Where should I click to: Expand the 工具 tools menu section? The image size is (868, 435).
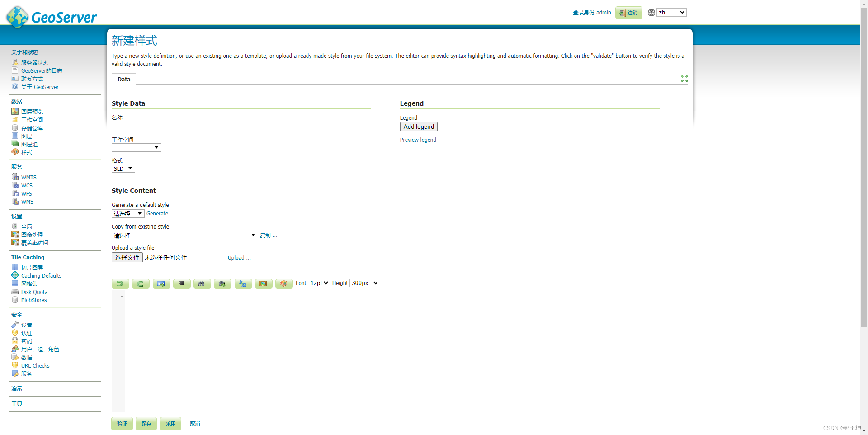coord(17,404)
